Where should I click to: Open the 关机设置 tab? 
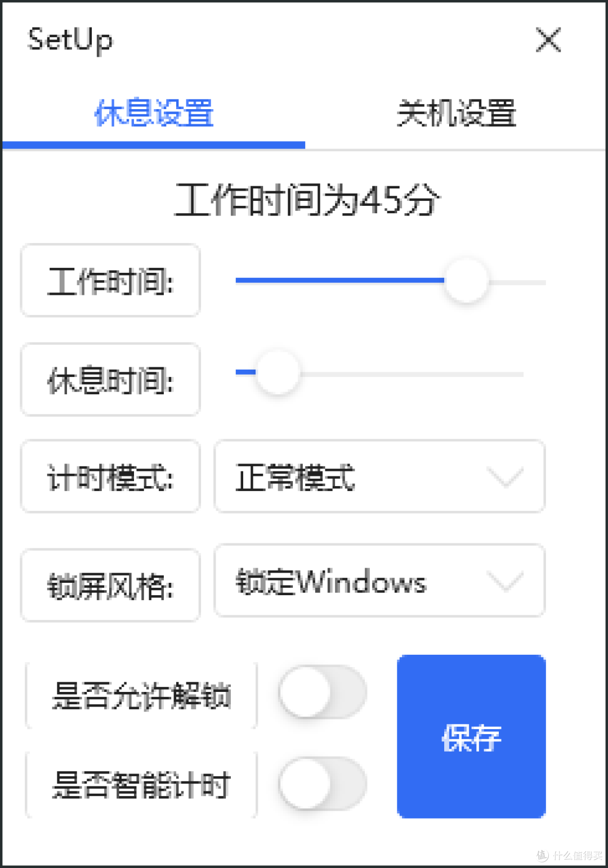[x=456, y=113]
